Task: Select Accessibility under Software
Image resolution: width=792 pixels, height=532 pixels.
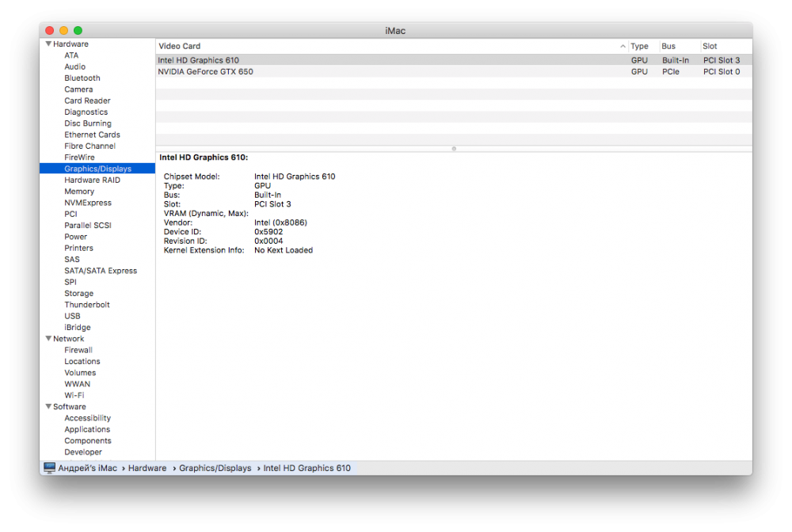Action: (x=87, y=418)
